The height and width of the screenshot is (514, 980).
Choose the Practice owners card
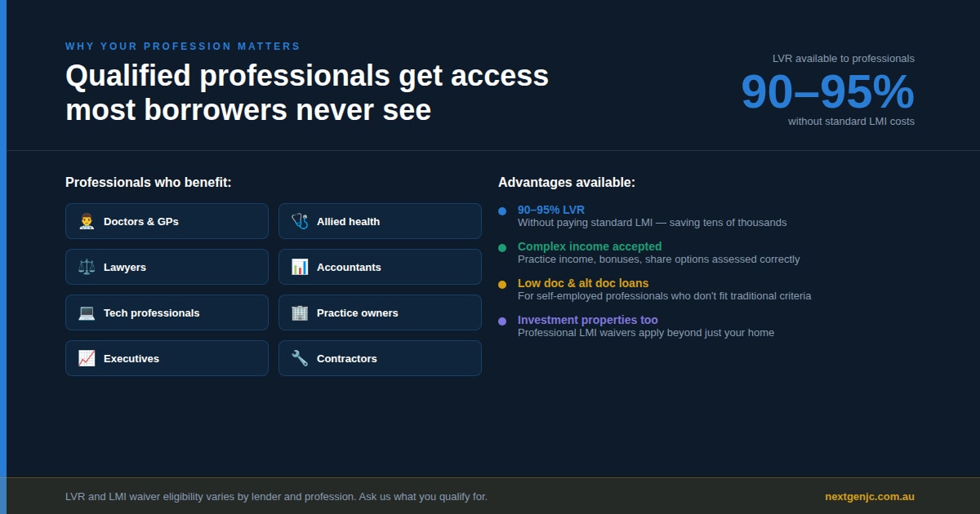click(x=380, y=312)
